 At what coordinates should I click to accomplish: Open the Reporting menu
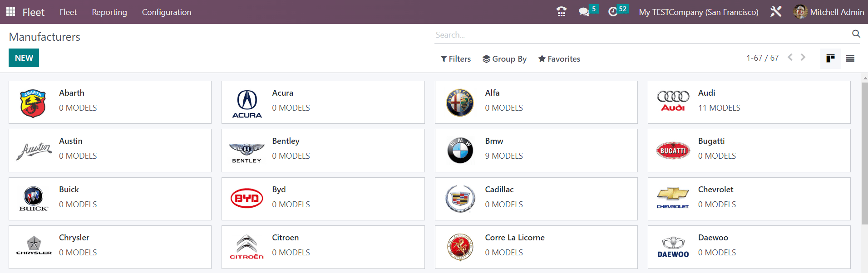click(109, 12)
